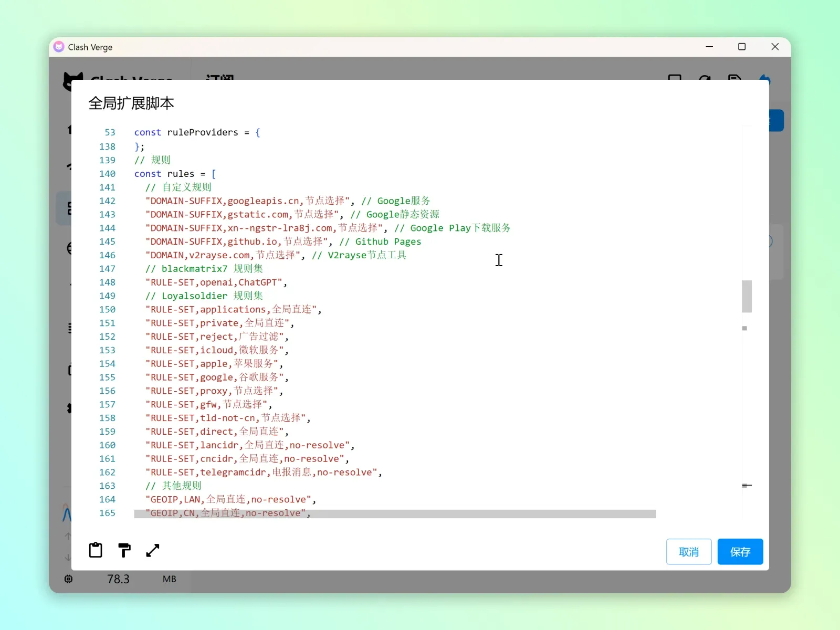Select the googleapis.cn DOMAIN-SUFFIX rule line
840x630 pixels.
tap(288, 201)
